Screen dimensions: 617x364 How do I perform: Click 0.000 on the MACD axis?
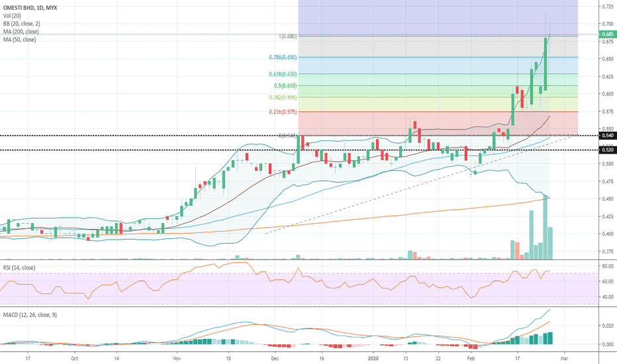click(608, 344)
